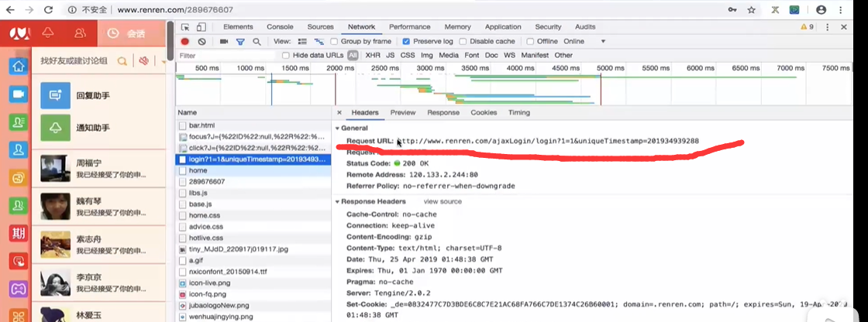This screenshot has height=322, width=868.
Task: Open the Preview tab of request details
Action: pos(402,113)
